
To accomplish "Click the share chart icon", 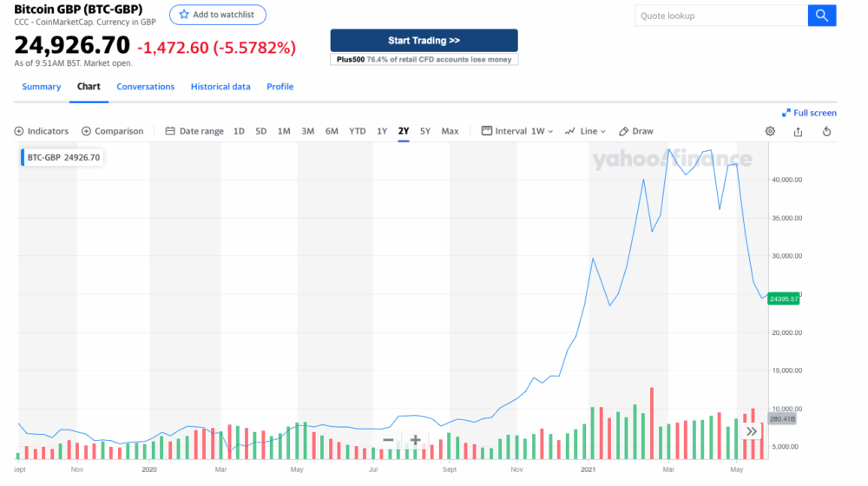I will point(798,131).
